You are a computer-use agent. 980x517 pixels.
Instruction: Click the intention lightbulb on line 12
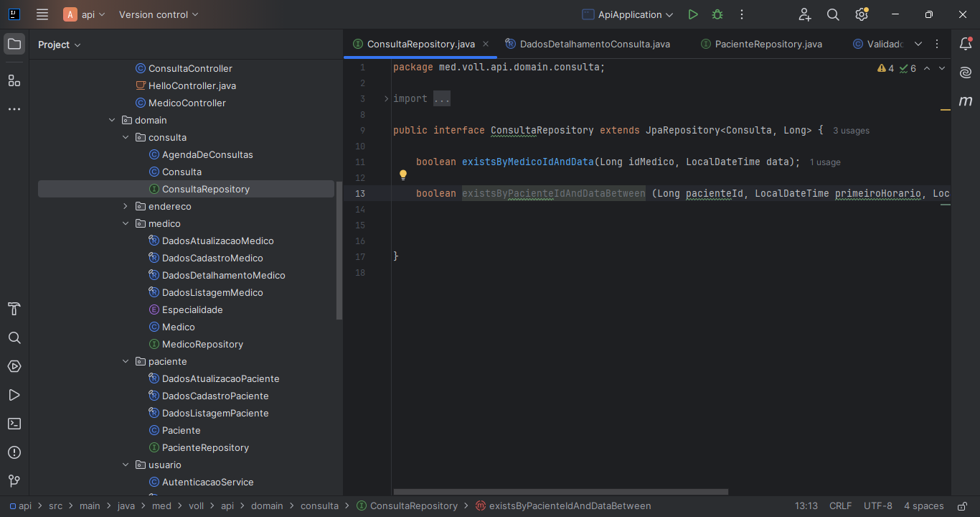[x=403, y=174]
